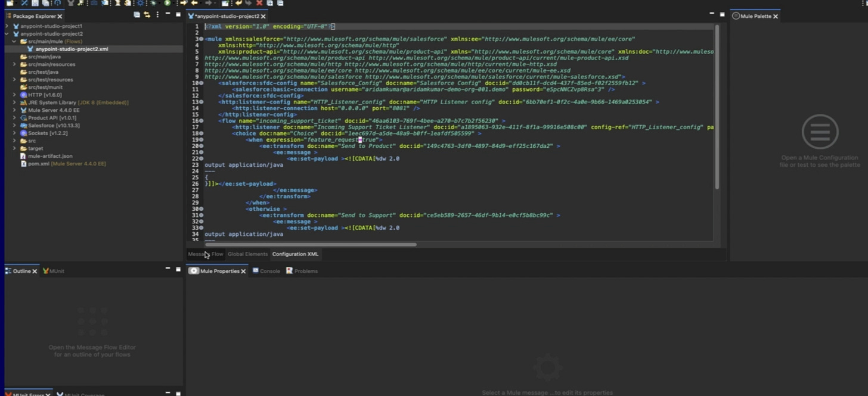This screenshot has width=868, height=396.
Task: Click the Expand All plus toolbar icon
Action: click(x=269, y=3)
